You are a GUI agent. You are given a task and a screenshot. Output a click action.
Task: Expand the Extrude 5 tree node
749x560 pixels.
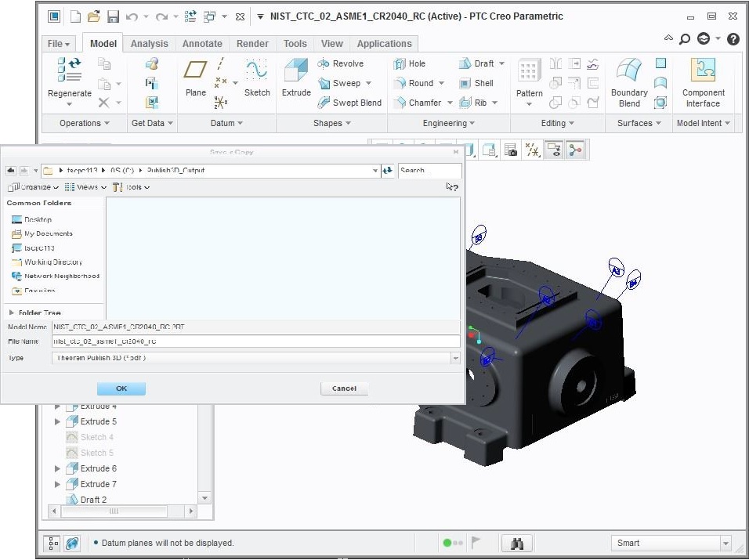pyautogui.click(x=57, y=421)
